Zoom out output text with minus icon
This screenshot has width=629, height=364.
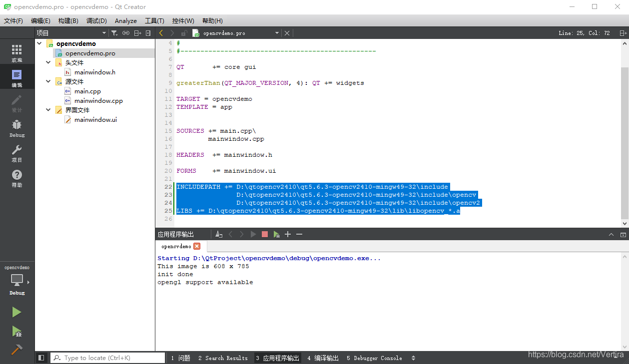click(299, 234)
